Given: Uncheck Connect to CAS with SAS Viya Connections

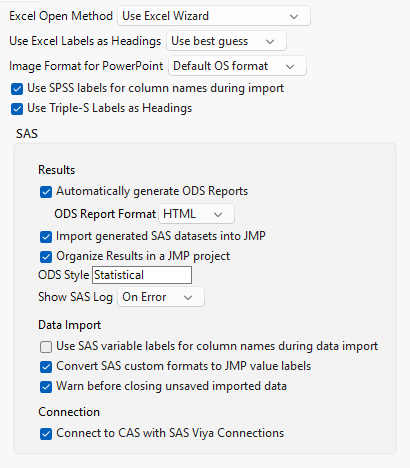Looking at the screenshot, I should point(46,434).
